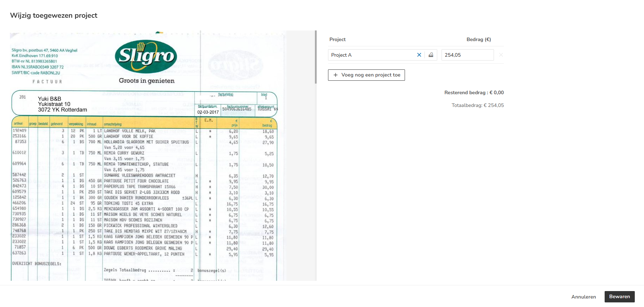Click invoice line PICKWICK PROFESSIONAL WINTERGLOED

tap(141, 226)
